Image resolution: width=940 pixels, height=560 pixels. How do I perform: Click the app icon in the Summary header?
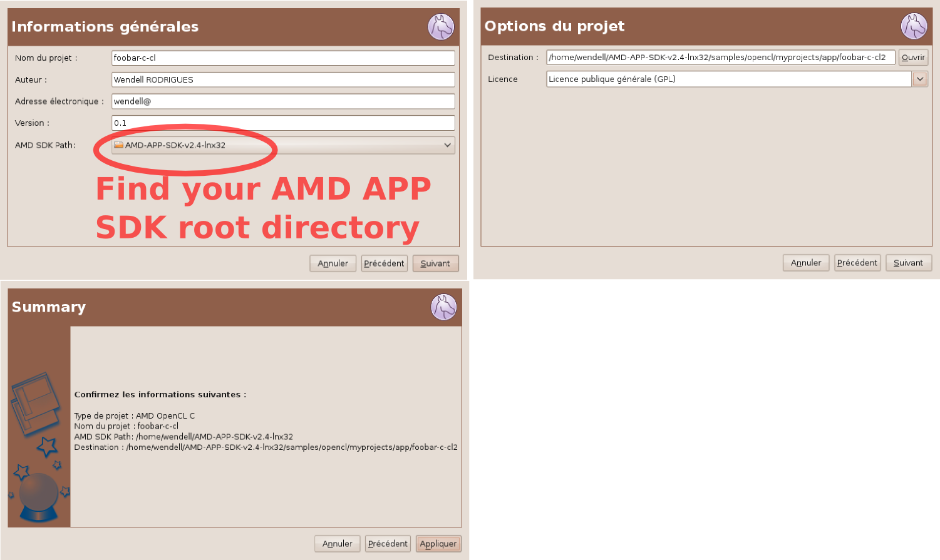point(443,307)
